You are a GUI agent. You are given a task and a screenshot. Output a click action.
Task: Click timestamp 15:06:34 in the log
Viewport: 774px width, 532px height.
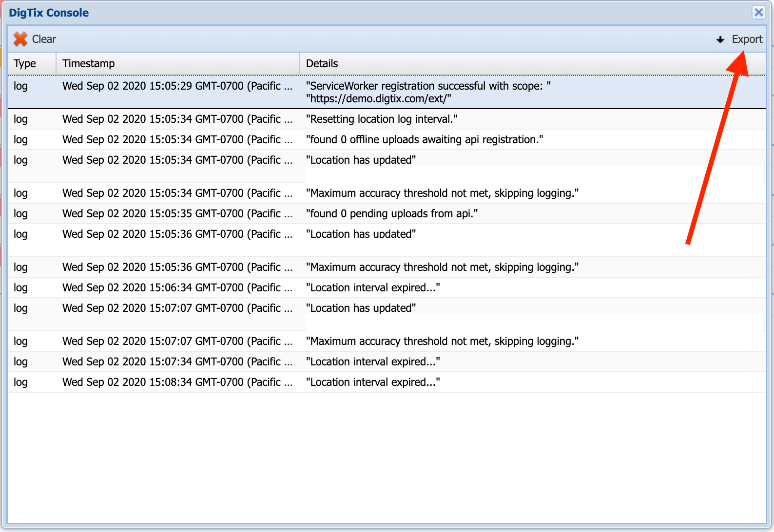(x=177, y=287)
